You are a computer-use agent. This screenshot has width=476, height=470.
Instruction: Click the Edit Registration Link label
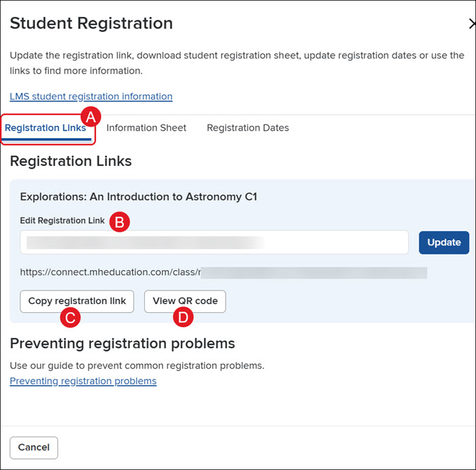tap(63, 220)
